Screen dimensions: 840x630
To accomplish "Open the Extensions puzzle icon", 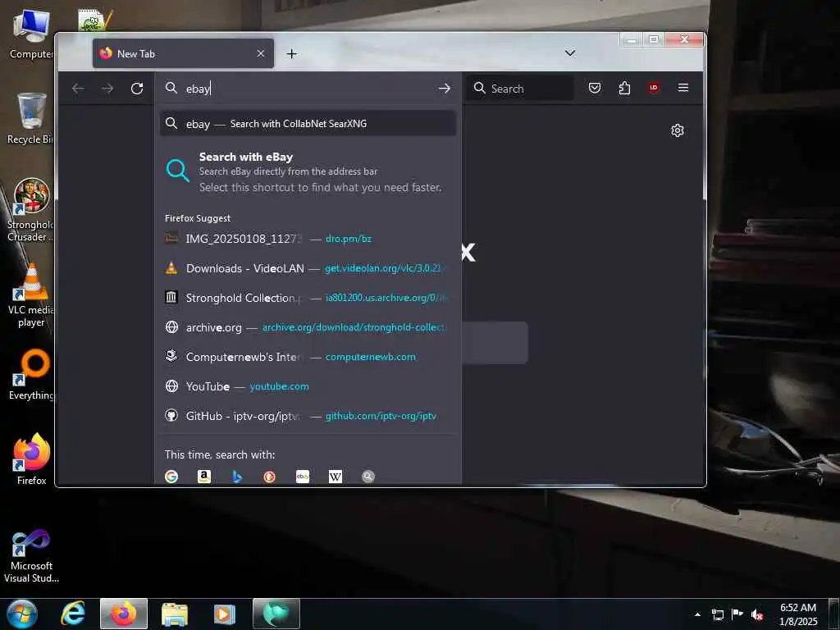I will pyautogui.click(x=624, y=88).
